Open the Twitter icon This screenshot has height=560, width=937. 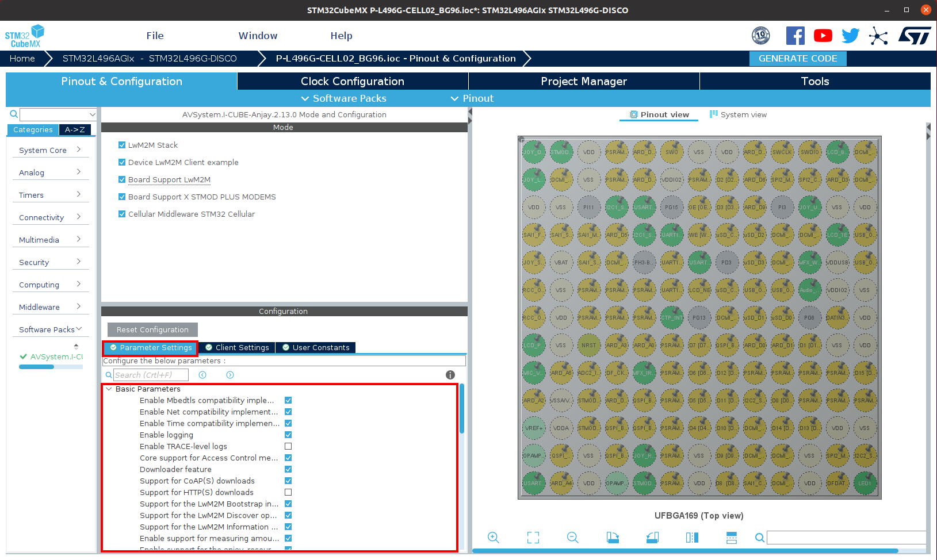(851, 36)
